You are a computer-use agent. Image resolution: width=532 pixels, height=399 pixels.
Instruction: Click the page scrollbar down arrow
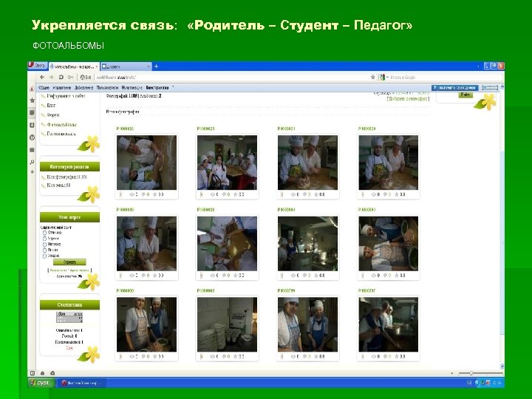(502, 366)
